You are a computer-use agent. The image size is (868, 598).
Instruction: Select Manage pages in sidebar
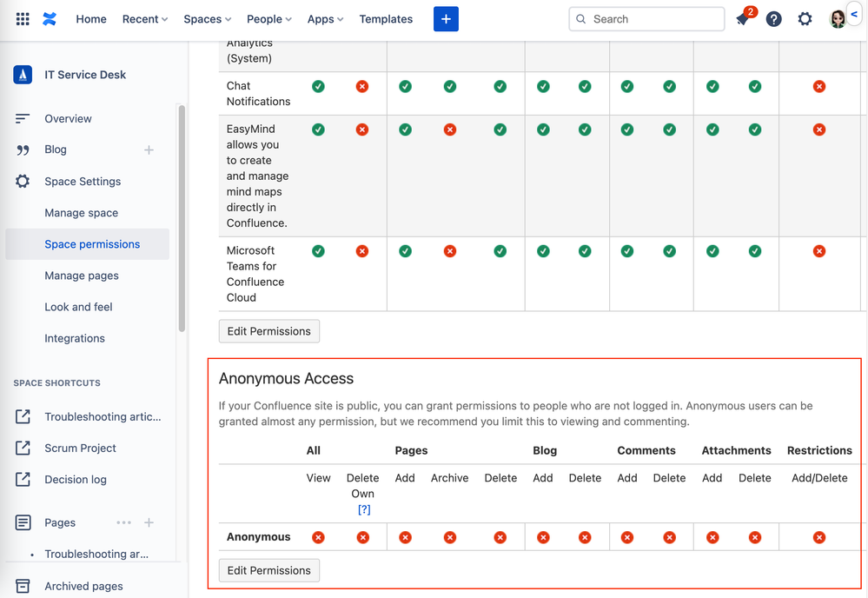coord(82,276)
